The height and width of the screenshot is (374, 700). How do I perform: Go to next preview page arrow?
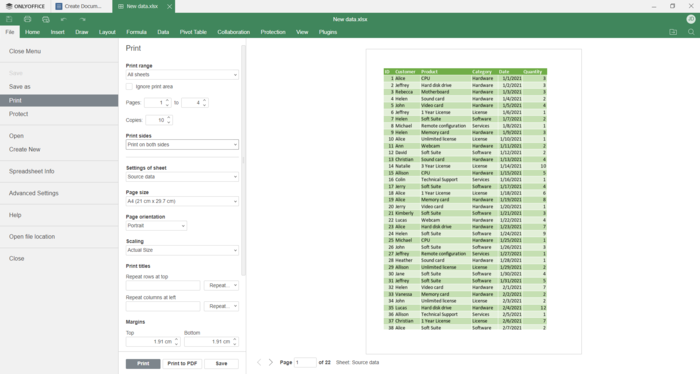(271, 362)
